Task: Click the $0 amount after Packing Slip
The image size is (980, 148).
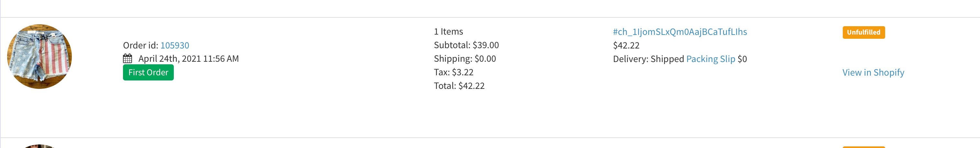Action: (x=742, y=59)
